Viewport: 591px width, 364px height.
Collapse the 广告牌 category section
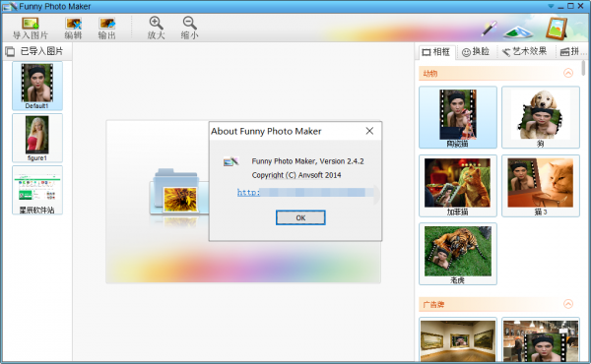point(568,304)
